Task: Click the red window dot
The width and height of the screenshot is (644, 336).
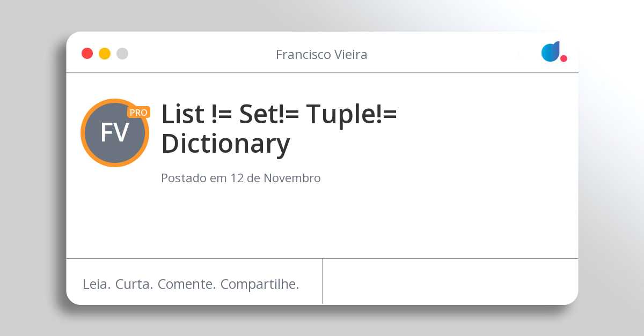Action: click(87, 54)
